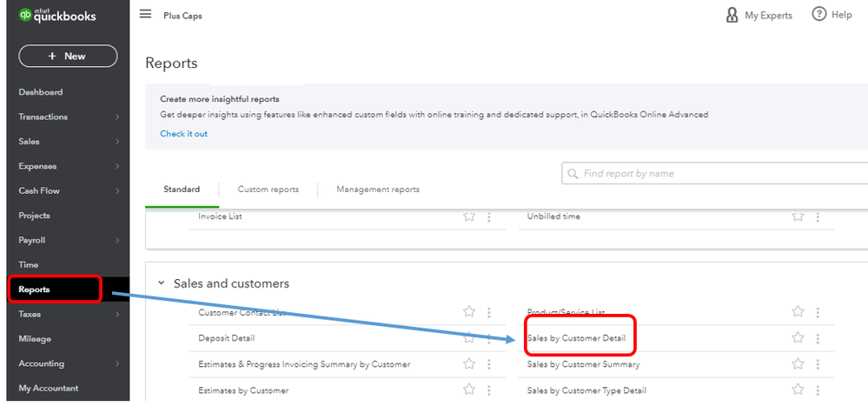This screenshot has height=406, width=868.
Task: Mark Estimates by Customer as favorite
Action: (469, 390)
